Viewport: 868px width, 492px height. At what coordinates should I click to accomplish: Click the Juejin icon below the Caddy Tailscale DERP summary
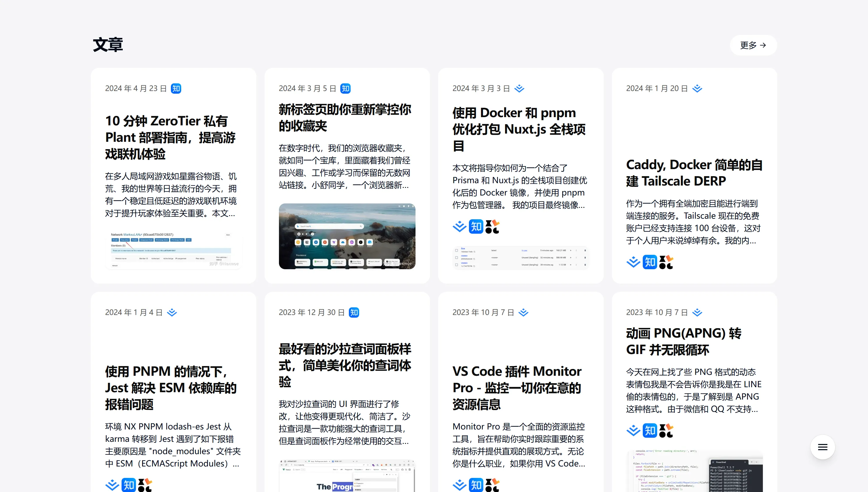point(633,262)
